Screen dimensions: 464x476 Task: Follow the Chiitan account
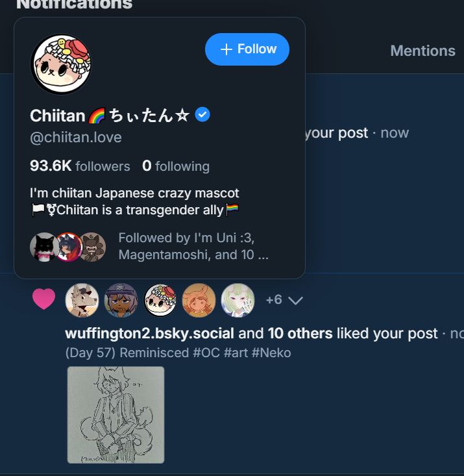tap(247, 49)
